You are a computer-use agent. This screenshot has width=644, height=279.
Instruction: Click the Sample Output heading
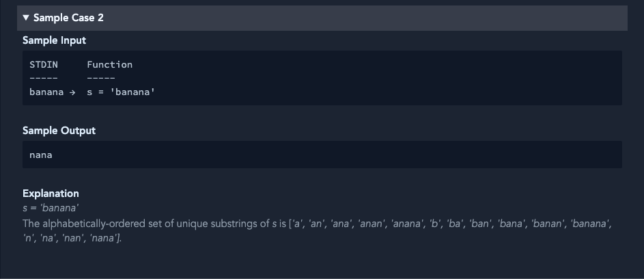(59, 131)
